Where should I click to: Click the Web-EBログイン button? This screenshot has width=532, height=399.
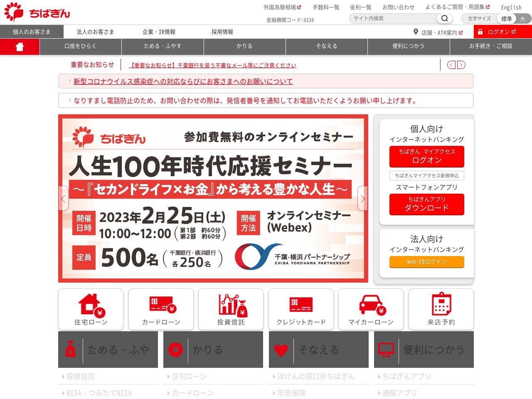pos(427,262)
